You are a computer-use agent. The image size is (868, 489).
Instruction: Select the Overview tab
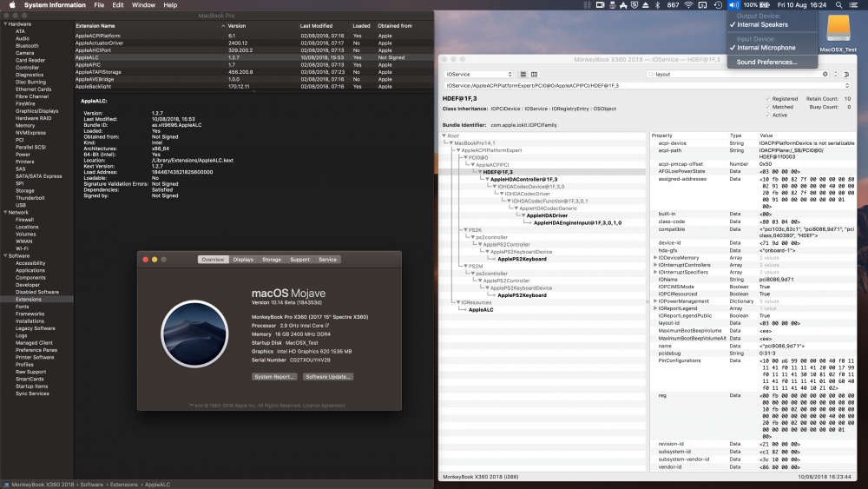[214, 259]
